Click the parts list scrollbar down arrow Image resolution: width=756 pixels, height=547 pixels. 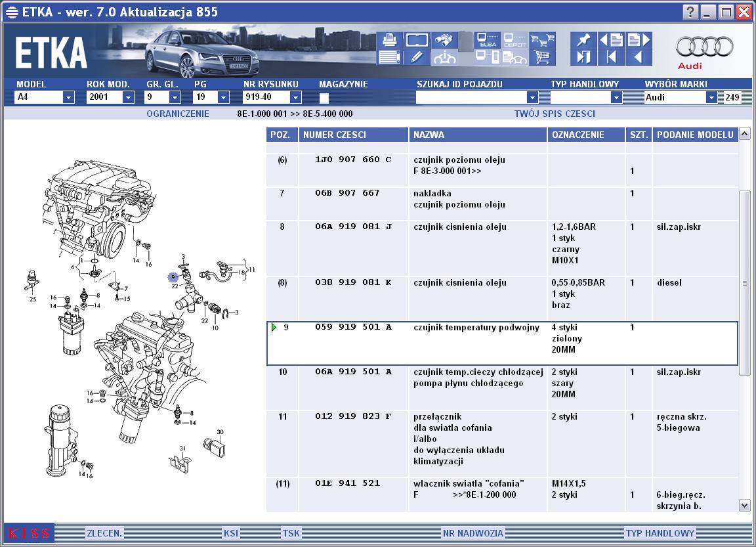744,506
